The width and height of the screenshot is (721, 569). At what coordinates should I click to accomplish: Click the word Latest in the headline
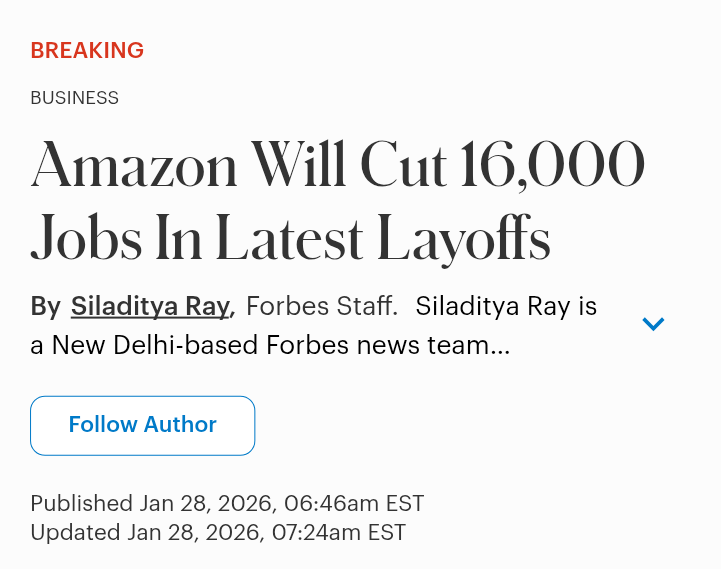[289, 240]
